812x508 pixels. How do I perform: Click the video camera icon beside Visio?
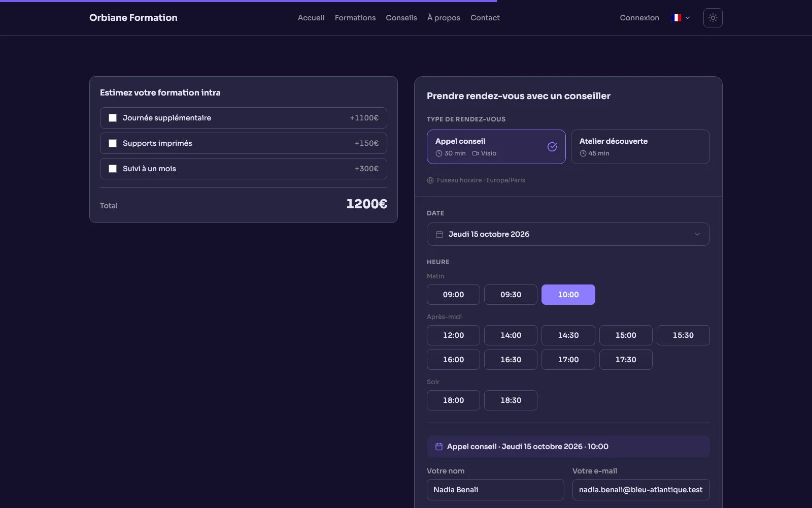[x=476, y=153]
